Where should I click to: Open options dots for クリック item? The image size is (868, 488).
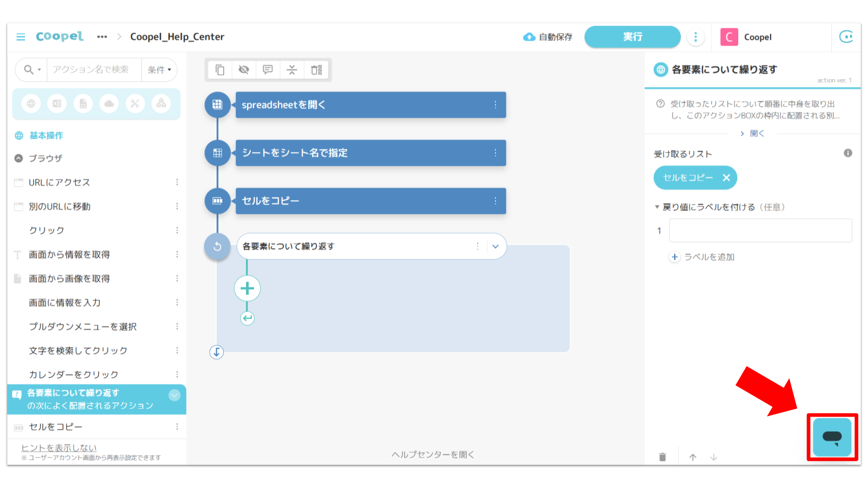[177, 230]
